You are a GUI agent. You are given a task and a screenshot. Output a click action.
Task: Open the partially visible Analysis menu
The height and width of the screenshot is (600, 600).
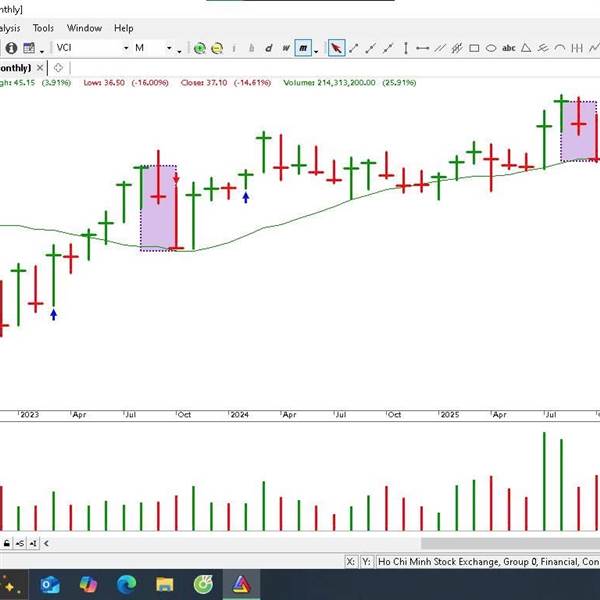point(10,28)
